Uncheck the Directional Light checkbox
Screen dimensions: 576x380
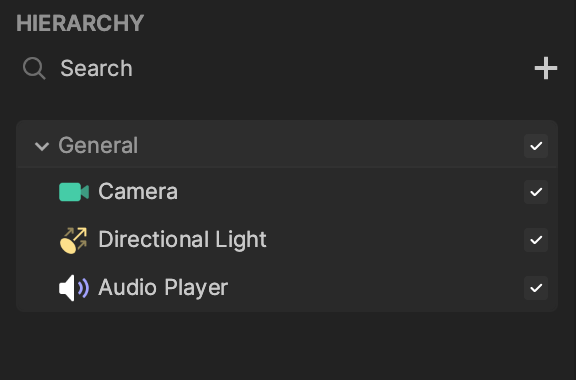(x=536, y=240)
